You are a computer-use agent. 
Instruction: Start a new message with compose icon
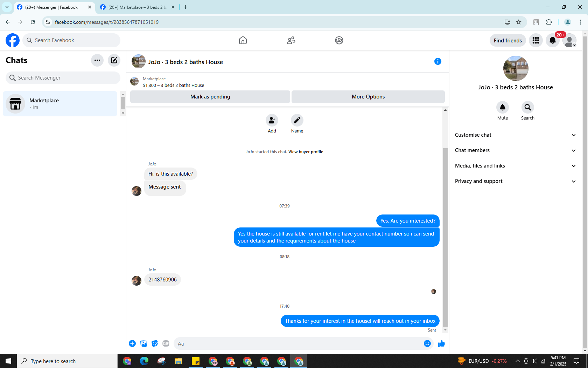(x=114, y=60)
